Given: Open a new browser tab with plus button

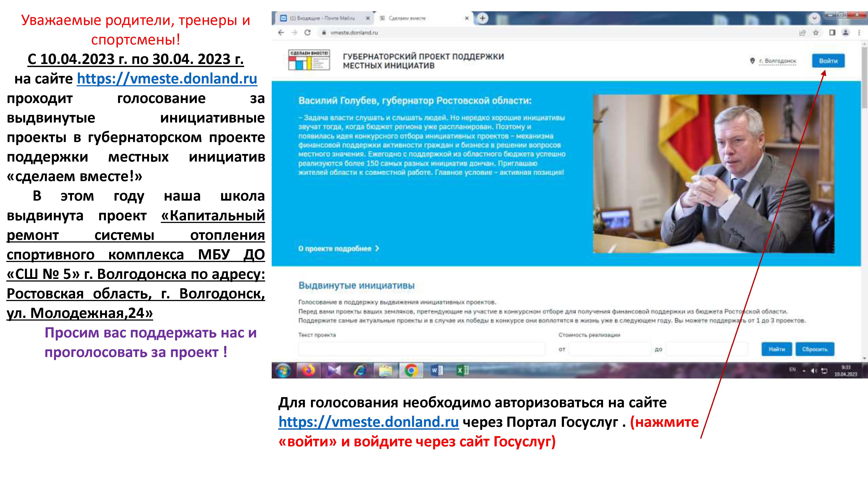Looking at the screenshot, I should (482, 18).
